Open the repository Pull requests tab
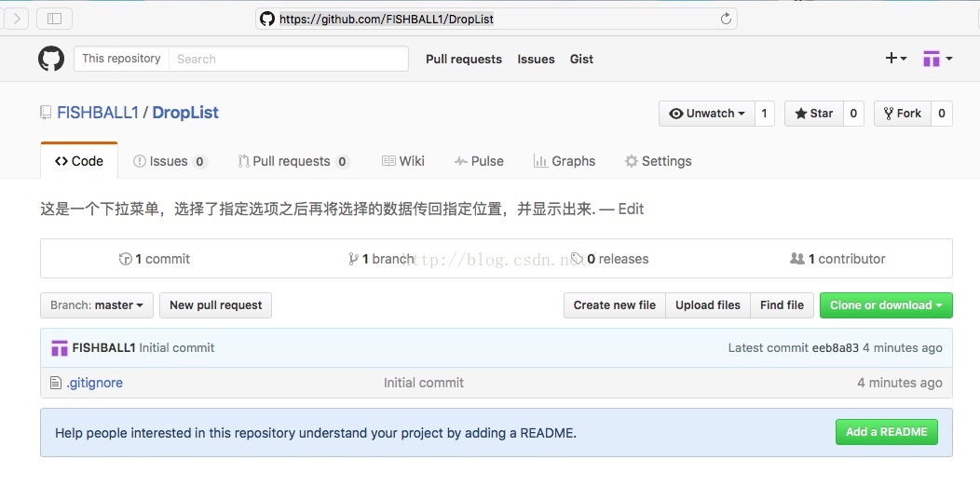 point(293,161)
